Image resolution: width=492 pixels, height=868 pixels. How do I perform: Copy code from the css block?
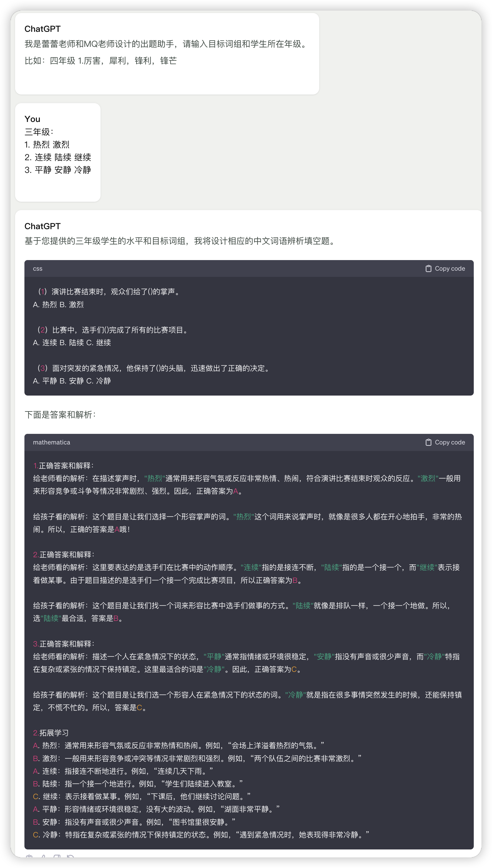pos(445,269)
